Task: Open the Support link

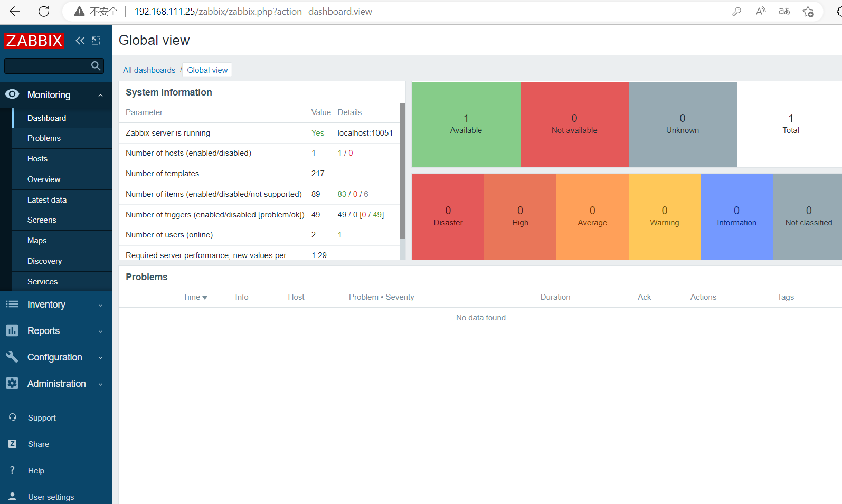Action: tap(42, 418)
